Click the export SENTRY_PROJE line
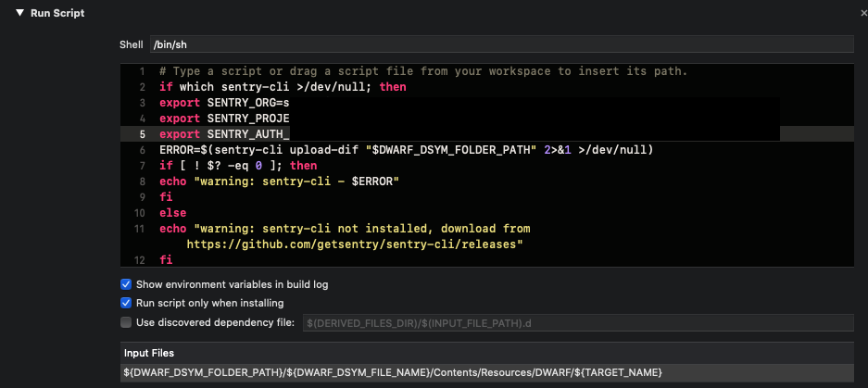The height and width of the screenshot is (388, 868). (x=224, y=118)
